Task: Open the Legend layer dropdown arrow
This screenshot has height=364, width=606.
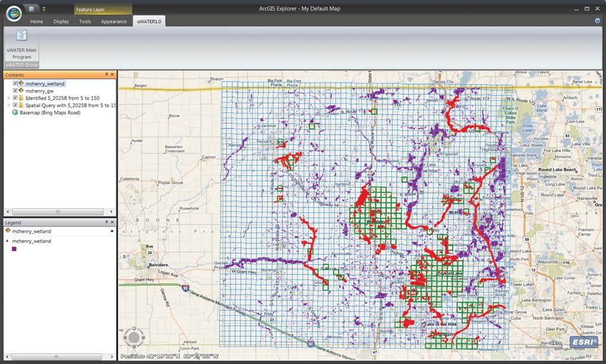Action: click(x=112, y=231)
